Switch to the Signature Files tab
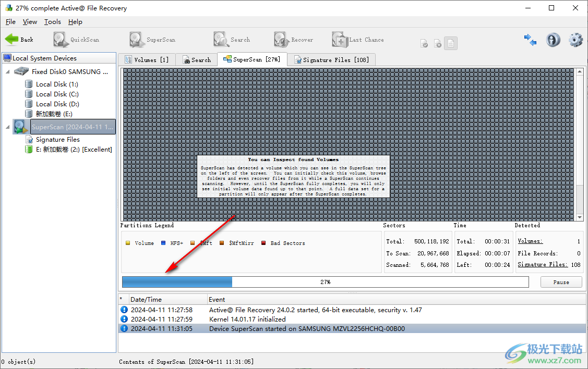 click(331, 60)
